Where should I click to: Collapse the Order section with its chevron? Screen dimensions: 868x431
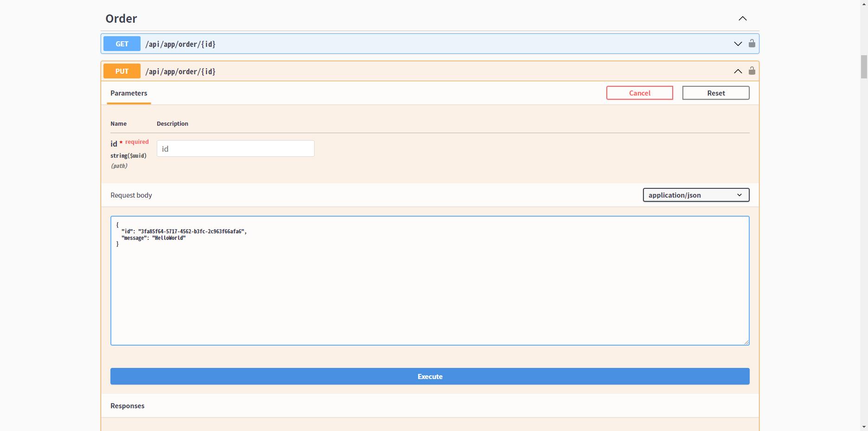(x=742, y=19)
